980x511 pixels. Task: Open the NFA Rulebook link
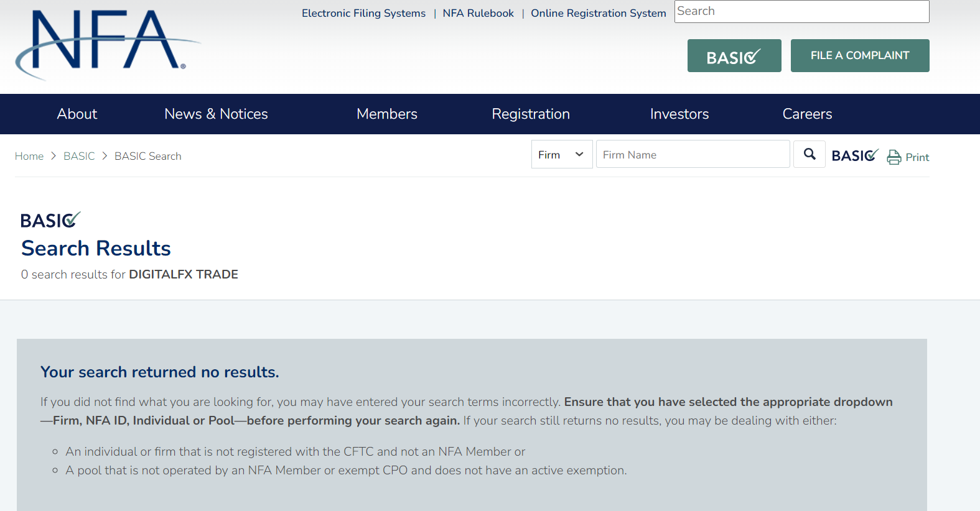click(478, 13)
